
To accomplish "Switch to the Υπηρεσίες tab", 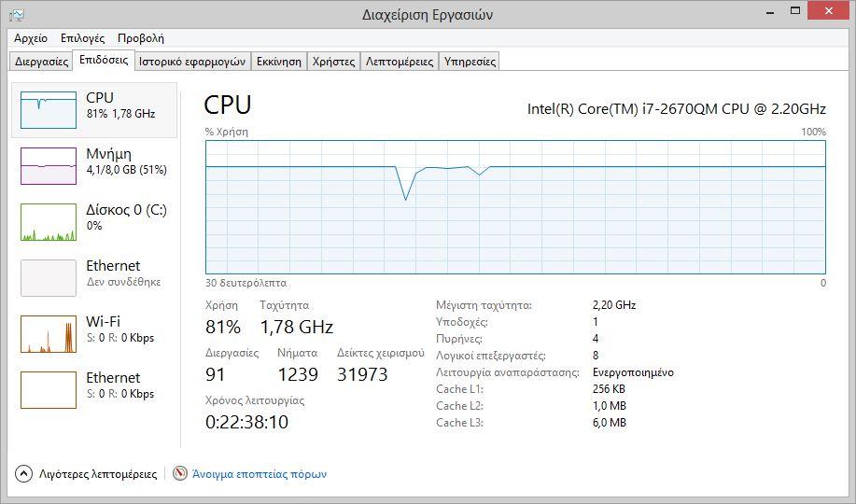I will pos(470,62).
